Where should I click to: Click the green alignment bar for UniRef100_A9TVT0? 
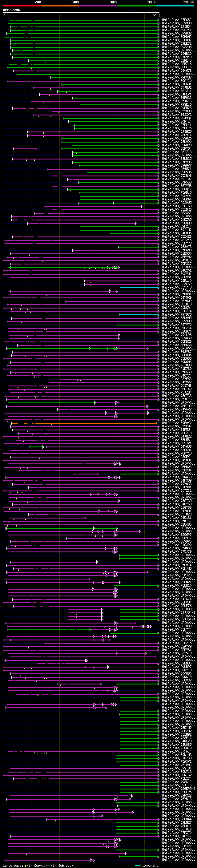click(x=137, y=325)
